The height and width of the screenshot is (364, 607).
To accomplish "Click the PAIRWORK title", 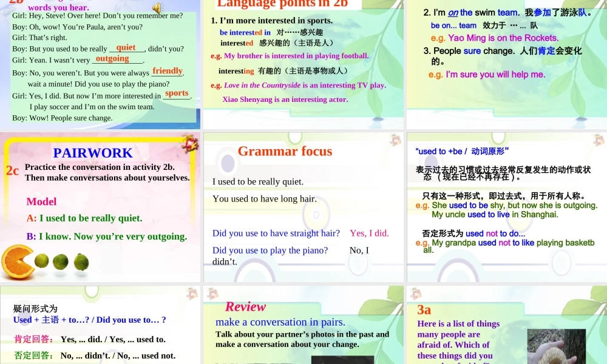I will click(93, 153).
